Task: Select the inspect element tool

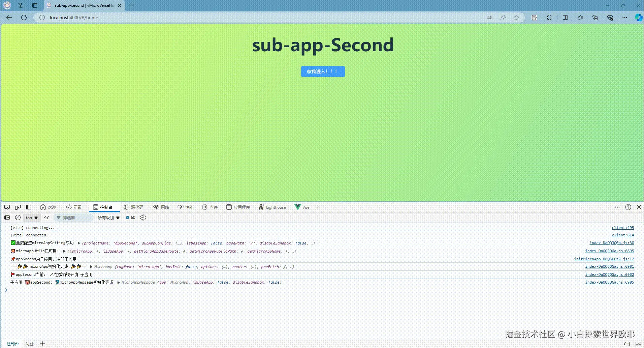Action: [7, 207]
